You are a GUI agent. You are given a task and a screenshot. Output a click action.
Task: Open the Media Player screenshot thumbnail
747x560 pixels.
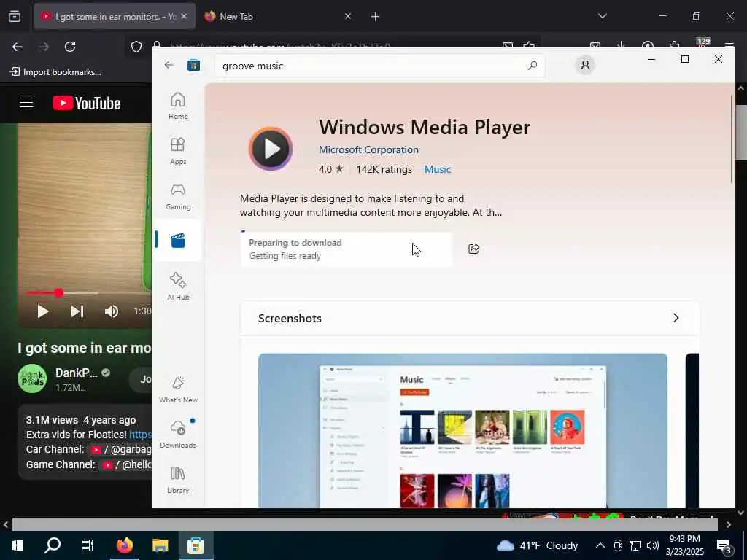click(462, 430)
